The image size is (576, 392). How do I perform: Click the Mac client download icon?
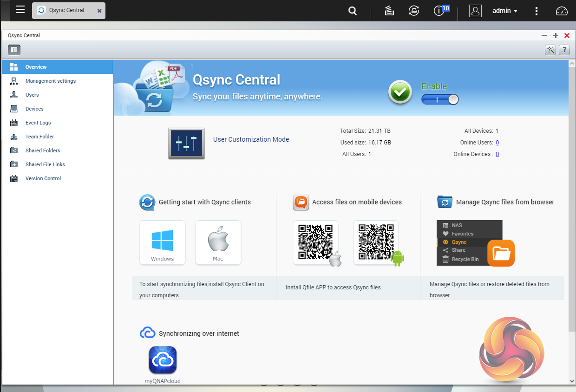tap(218, 242)
